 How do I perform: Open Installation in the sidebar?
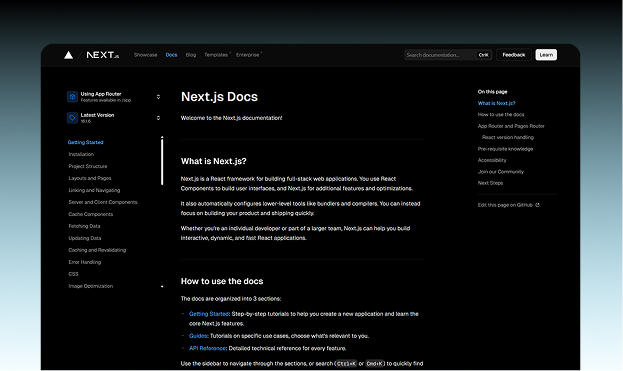pos(81,154)
